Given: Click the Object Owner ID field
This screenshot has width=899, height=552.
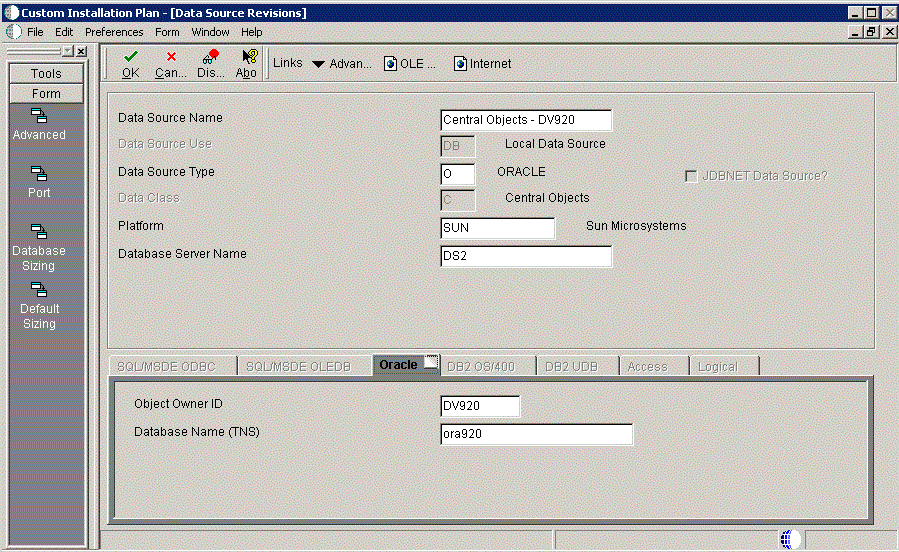Looking at the screenshot, I should click(x=480, y=406).
